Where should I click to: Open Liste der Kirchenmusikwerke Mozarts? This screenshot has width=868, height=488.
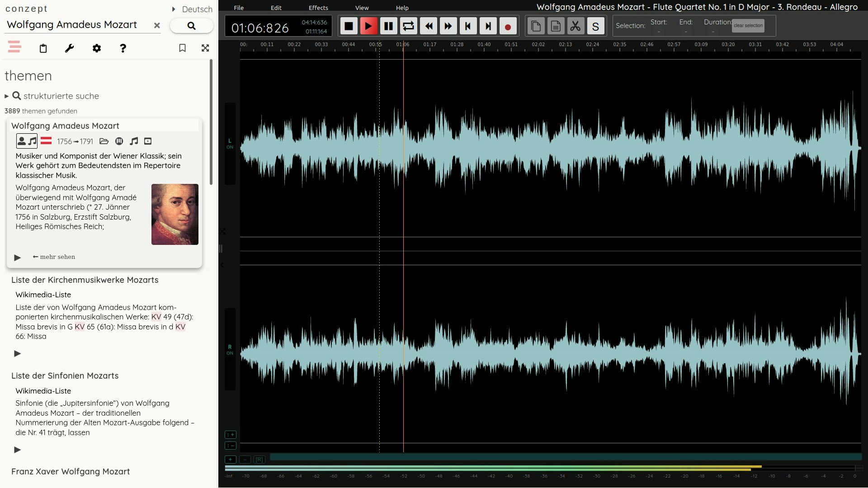(x=85, y=280)
